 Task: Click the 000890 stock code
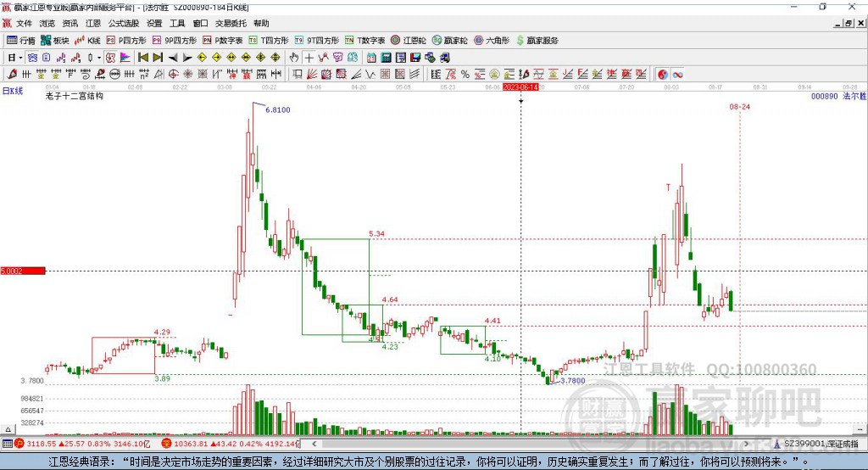[x=824, y=96]
